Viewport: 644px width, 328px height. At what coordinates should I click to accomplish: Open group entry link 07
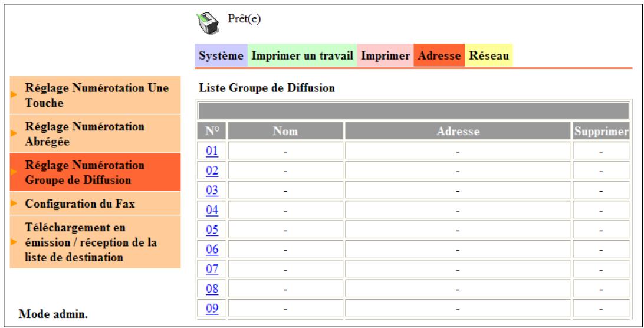(x=212, y=269)
